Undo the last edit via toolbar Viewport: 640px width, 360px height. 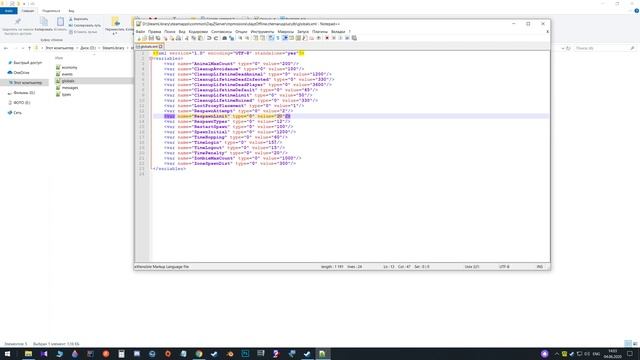[x=209, y=38]
